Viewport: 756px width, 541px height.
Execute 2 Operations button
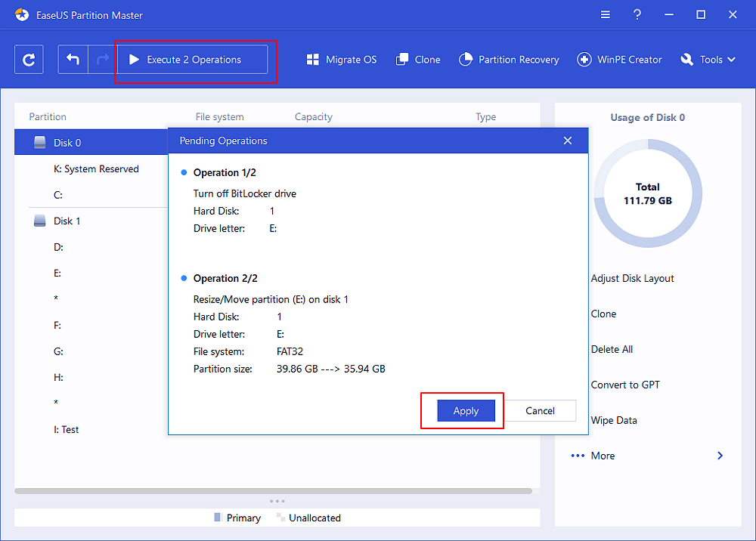192,60
